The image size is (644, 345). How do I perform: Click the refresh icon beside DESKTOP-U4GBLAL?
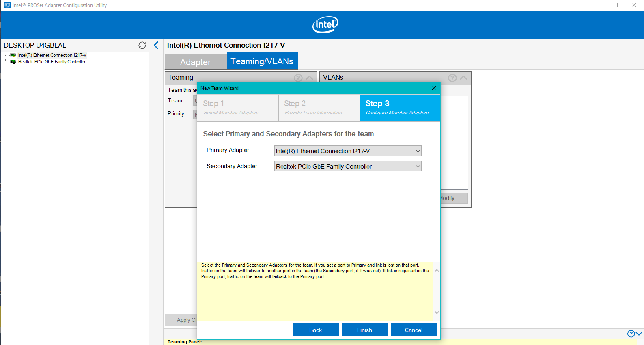(142, 45)
